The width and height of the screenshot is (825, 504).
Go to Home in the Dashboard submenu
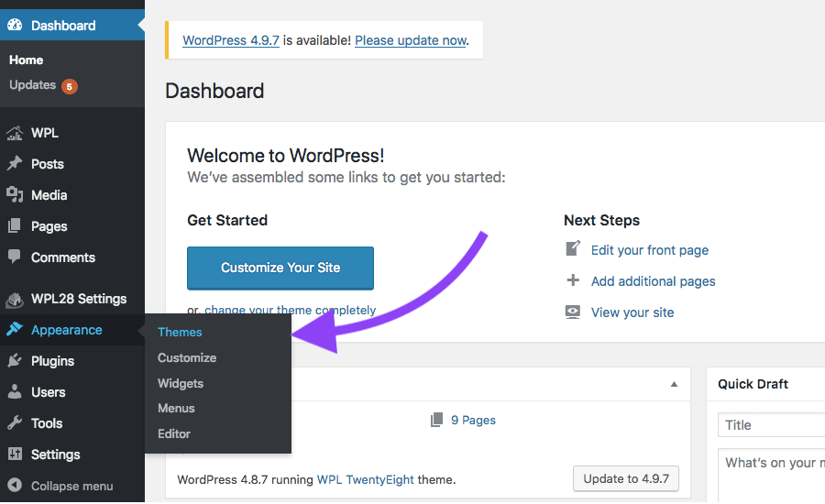[x=27, y=60]
